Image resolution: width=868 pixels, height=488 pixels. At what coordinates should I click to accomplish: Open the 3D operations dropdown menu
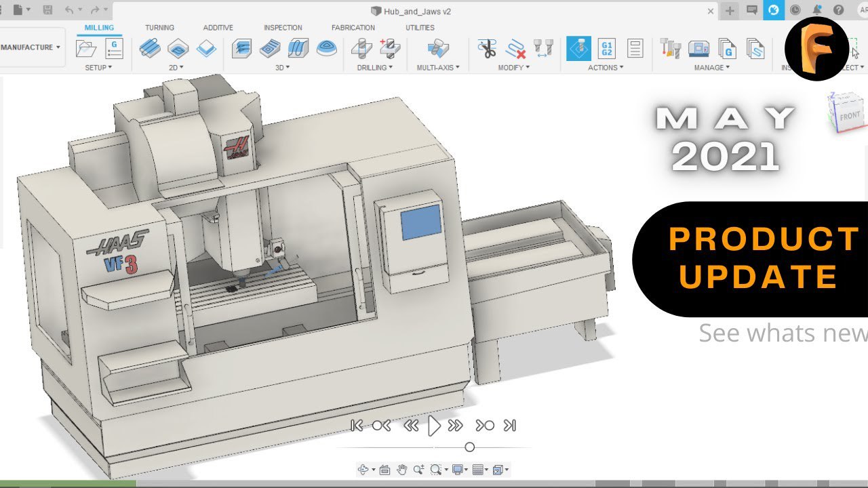(x=283, y=68)
